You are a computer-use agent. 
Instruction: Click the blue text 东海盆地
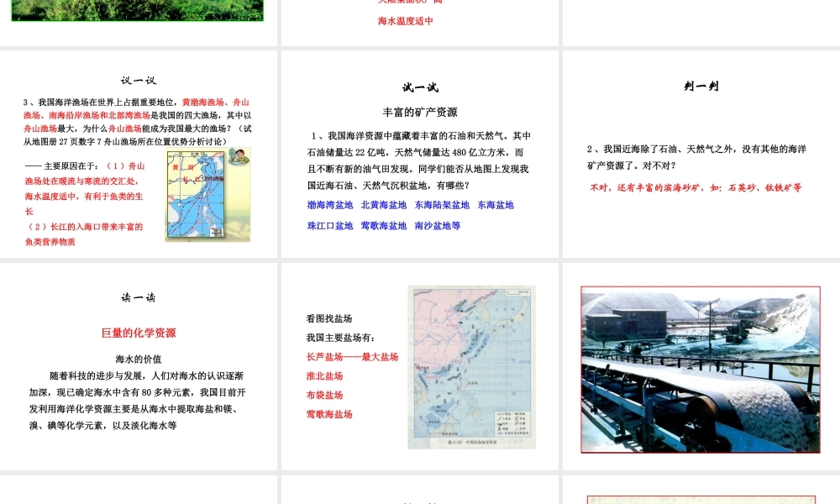(x=496, y=205)
